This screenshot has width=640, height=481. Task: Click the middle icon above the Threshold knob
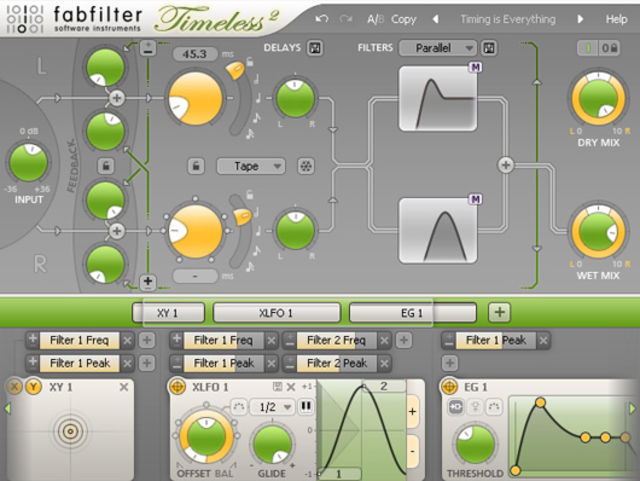475,407
